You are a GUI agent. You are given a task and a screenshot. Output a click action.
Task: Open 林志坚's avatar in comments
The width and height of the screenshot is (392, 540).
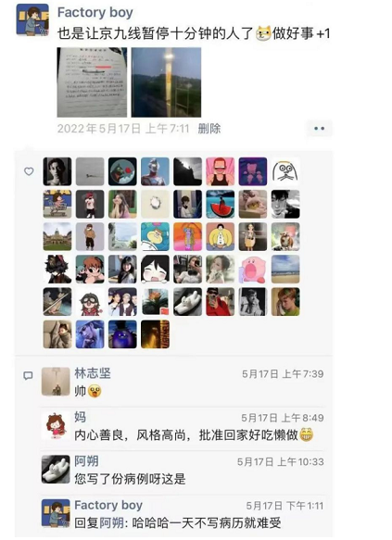tap(56, 382)
